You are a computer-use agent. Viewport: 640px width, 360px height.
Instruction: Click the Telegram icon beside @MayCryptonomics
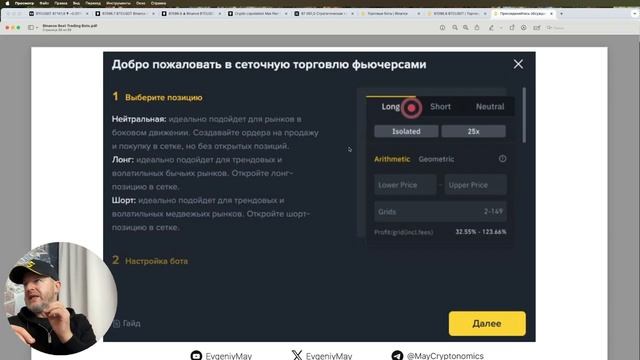coord(397,356)
